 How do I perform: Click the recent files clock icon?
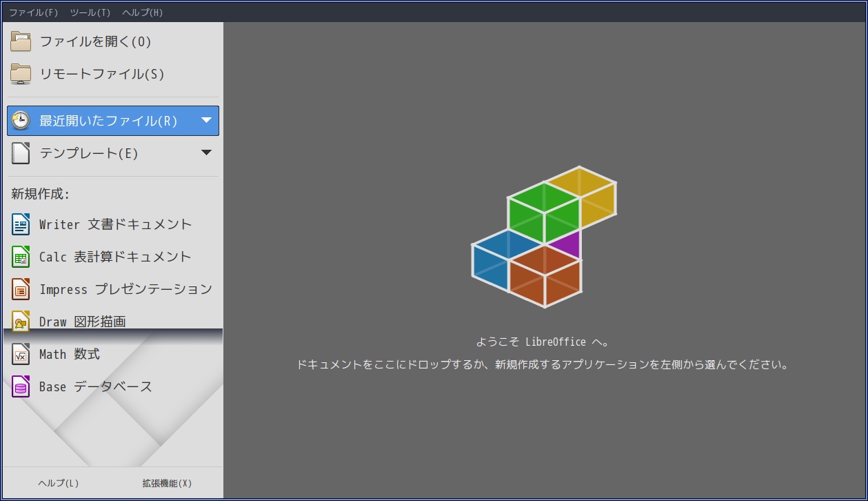21,121
